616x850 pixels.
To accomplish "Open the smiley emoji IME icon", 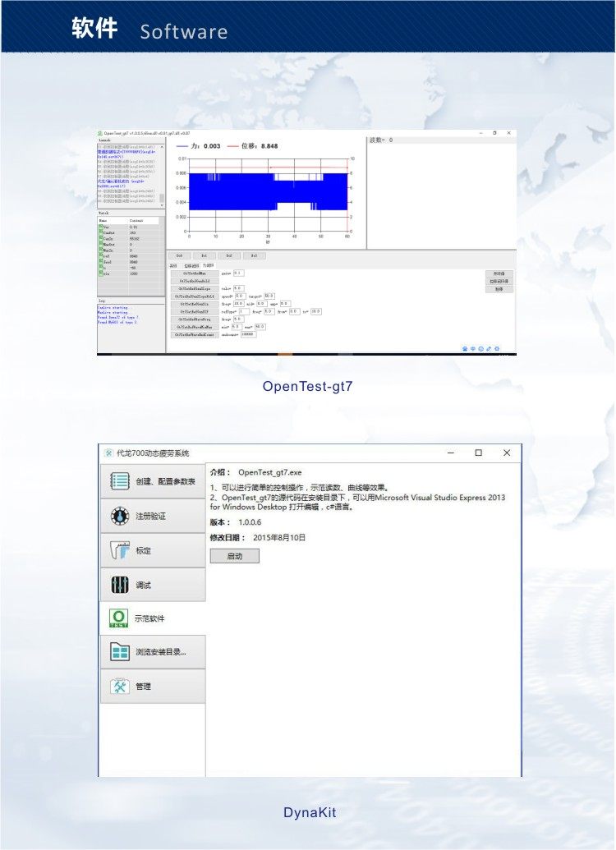I will coord(481,348).
